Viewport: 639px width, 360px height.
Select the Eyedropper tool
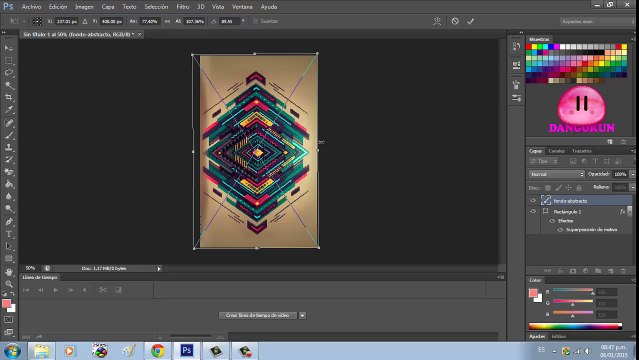pyautogui.click(x=9, y=110)
